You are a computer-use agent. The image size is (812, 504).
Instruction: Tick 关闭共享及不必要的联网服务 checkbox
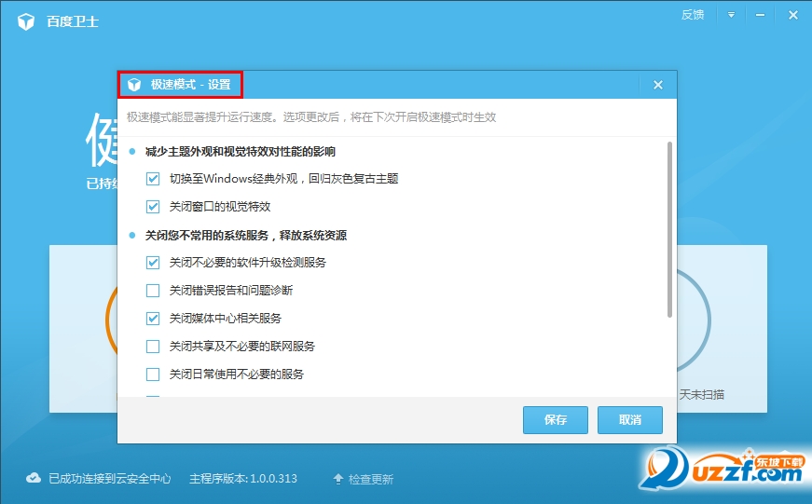click(x=154, y=347)
